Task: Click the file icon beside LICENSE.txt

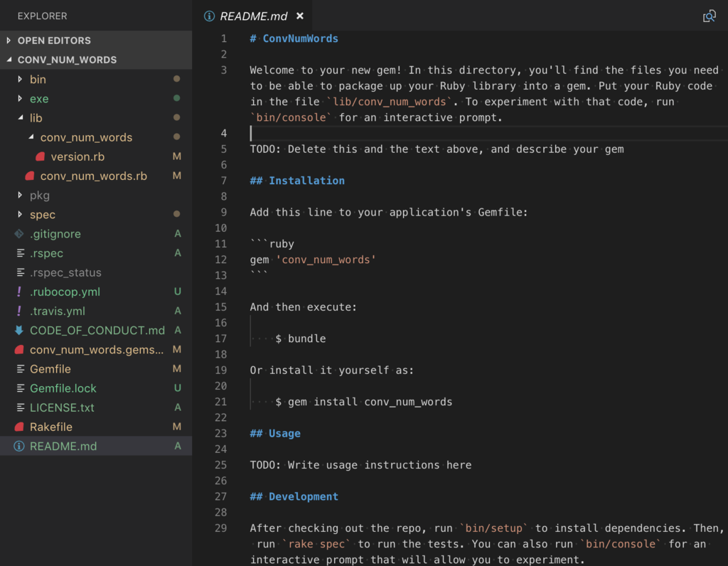Action: [21, 407]
